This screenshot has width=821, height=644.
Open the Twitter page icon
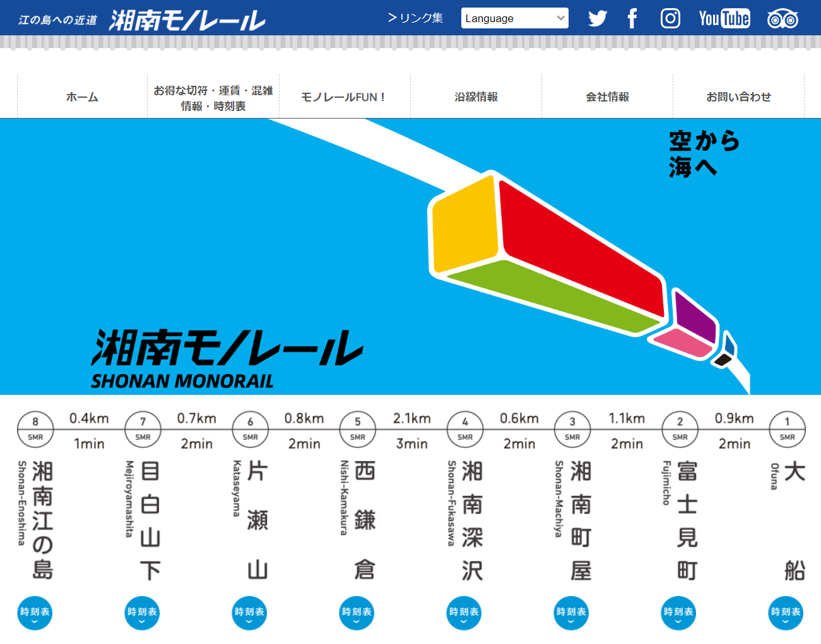(x=598, y=18)
